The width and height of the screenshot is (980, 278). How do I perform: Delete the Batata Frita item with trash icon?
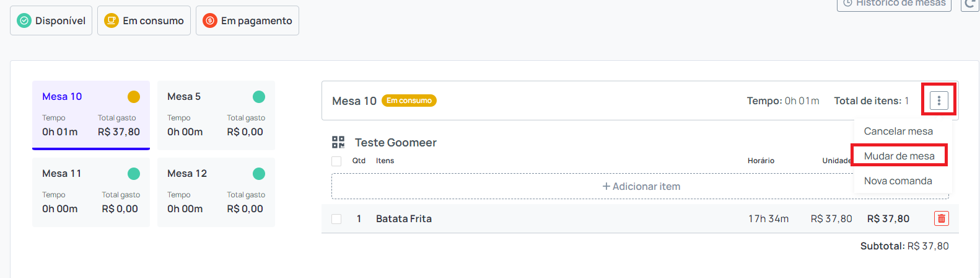coord(942,218)
